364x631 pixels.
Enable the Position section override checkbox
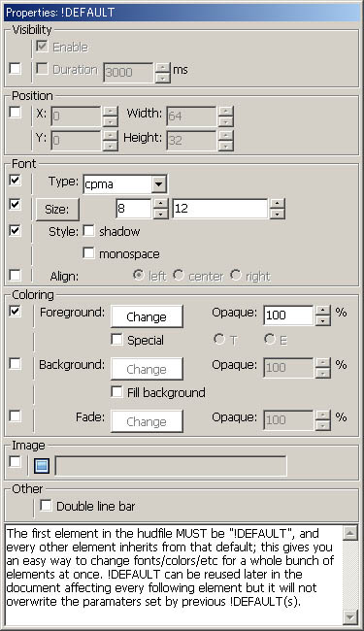(x=15, y=112)
